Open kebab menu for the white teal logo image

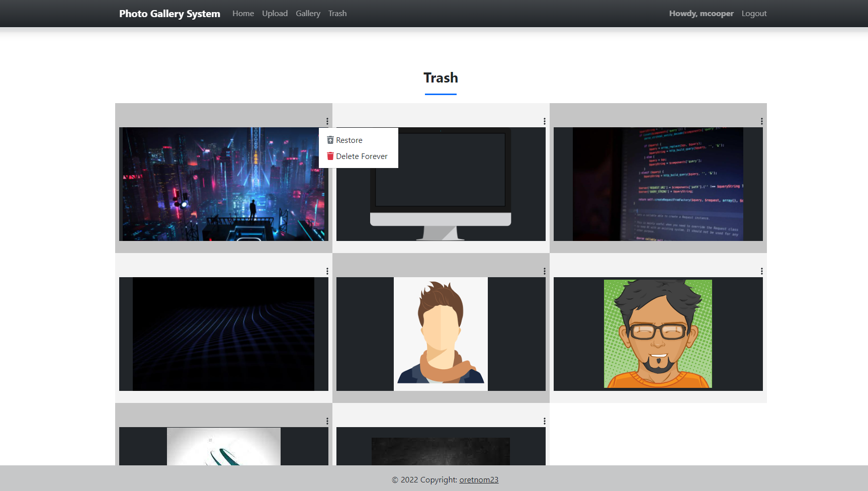(x=327, y=421)
